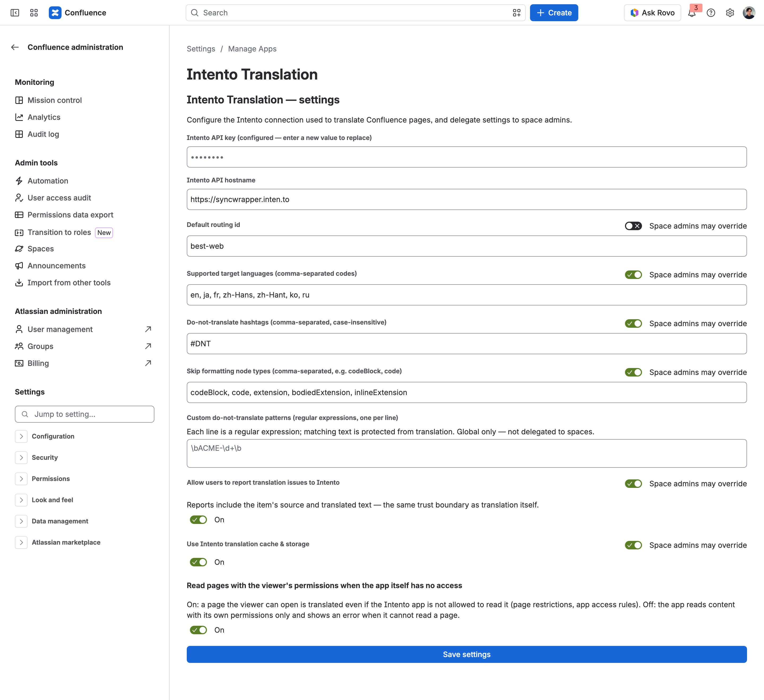This screenshot has height=700, width=764.
Task: Open Audit log in sidebar
Action: pos(43,134)
